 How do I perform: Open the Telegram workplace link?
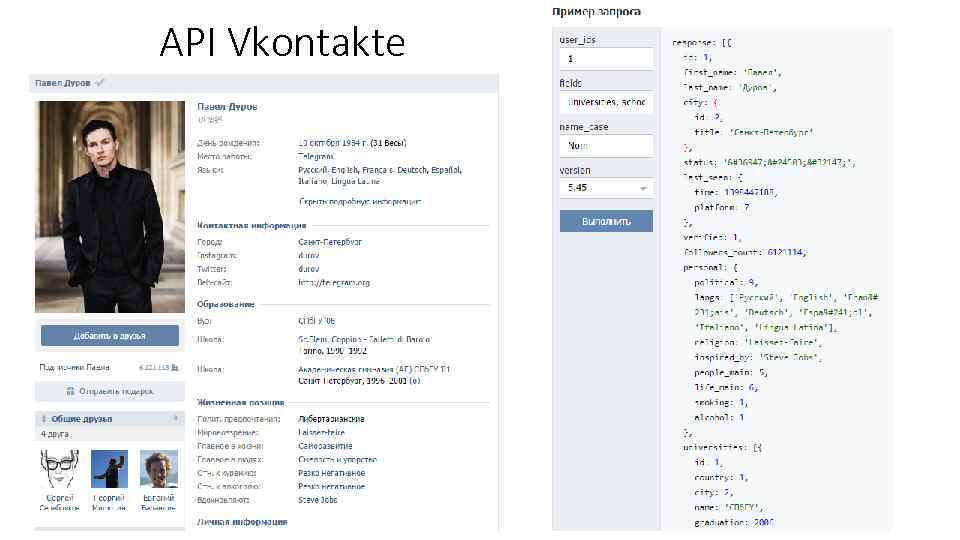(316, 157)
